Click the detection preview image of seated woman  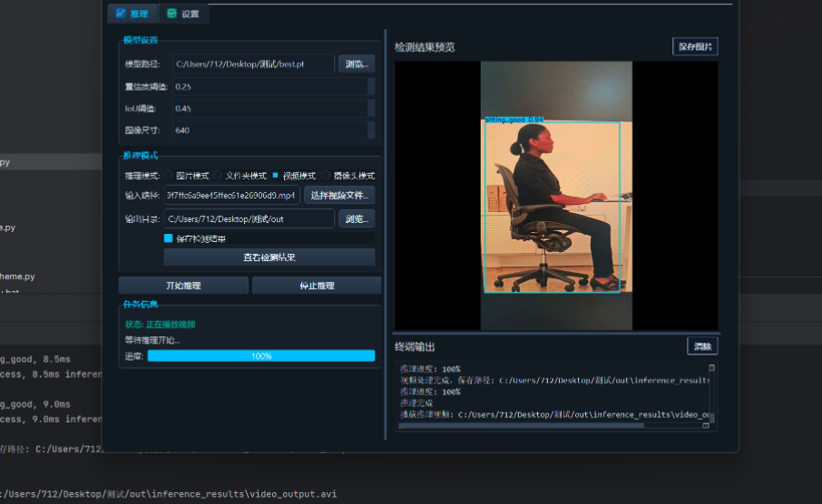556,196
